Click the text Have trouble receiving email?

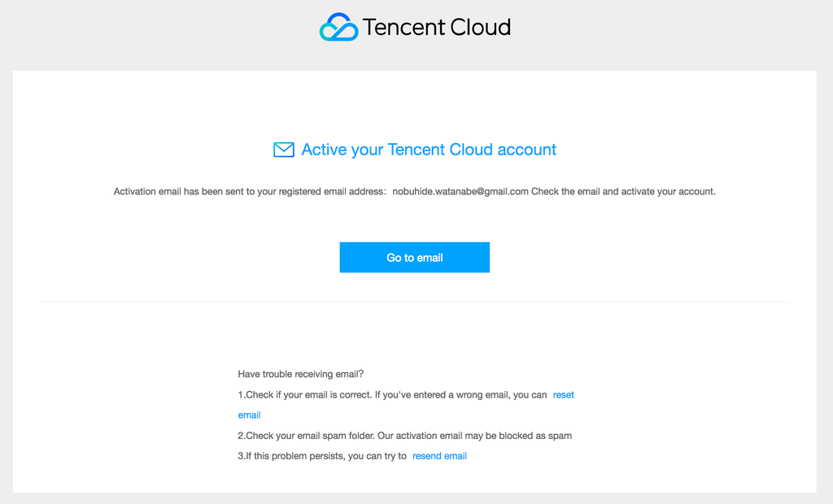click(x=301, y=374)
